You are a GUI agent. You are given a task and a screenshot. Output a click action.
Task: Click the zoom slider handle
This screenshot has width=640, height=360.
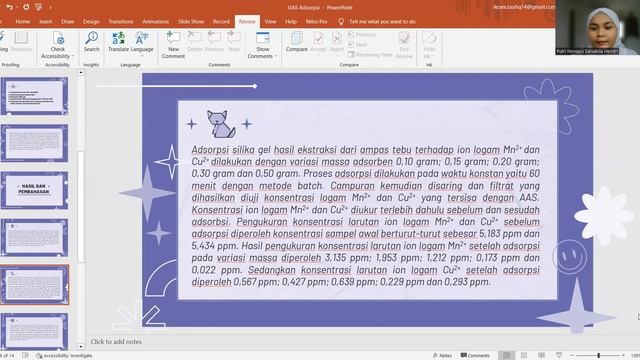coord(599,356)
